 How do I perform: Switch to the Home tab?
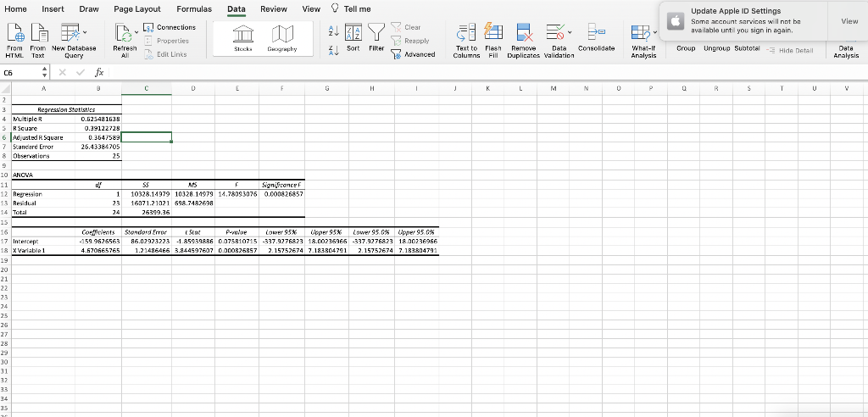pos(15,8)
